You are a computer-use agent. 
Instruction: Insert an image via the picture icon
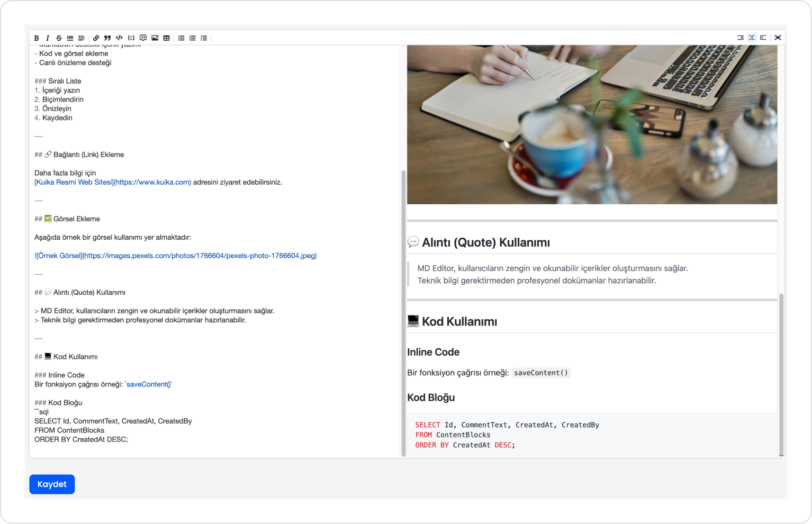click(155, 38)
